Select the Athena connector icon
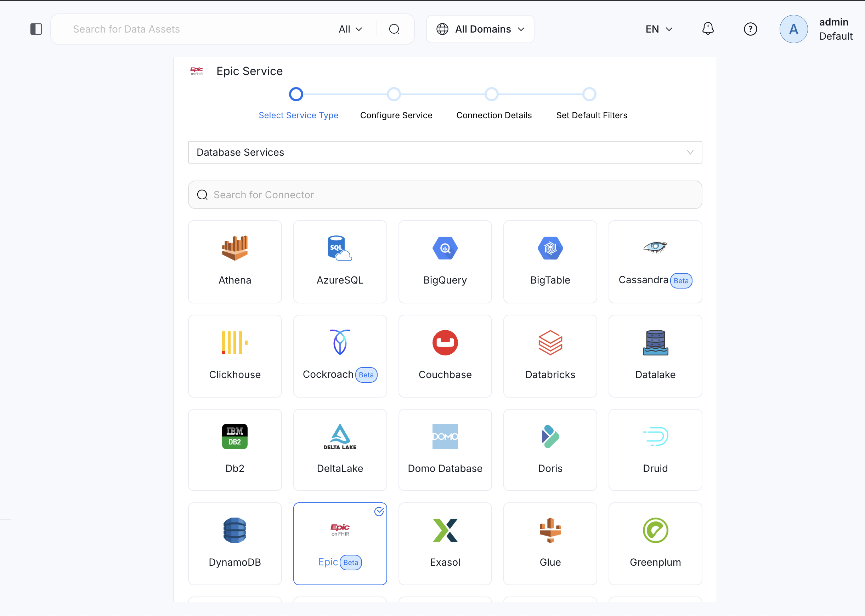 click(x=234, y=248)
